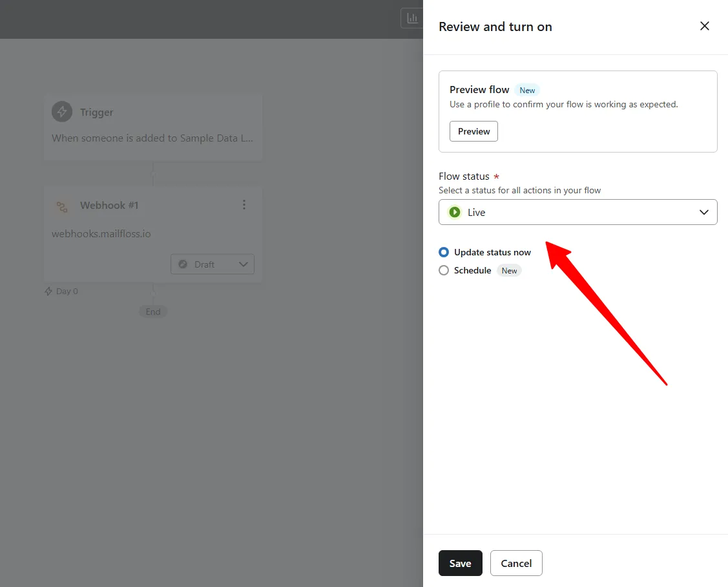The image size is (728, 587).
Task: Click the Trigger card title
Action: point(97,112)
